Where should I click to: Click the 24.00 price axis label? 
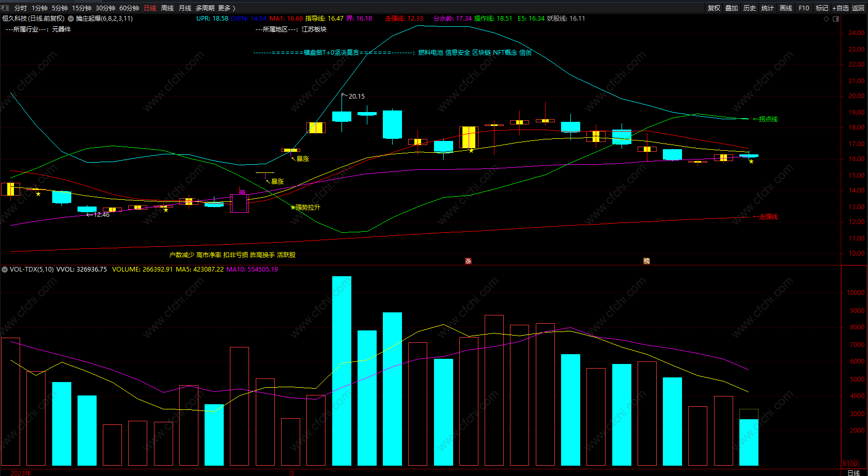coord(856,33)
